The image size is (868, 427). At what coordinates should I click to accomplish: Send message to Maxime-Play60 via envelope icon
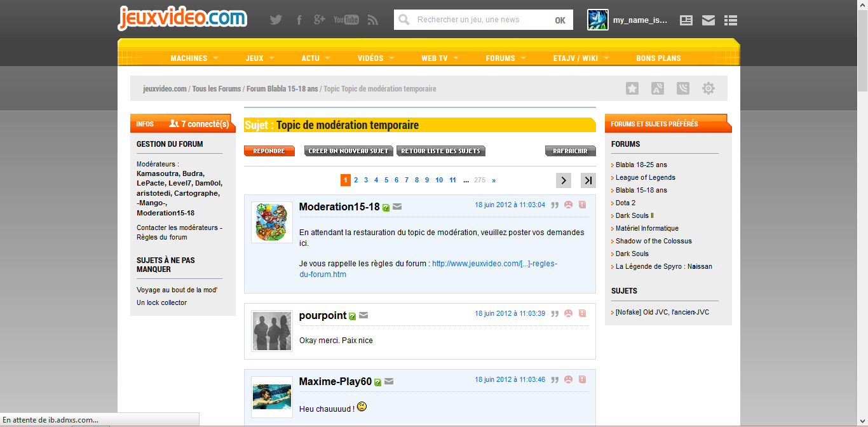[389, 381]
